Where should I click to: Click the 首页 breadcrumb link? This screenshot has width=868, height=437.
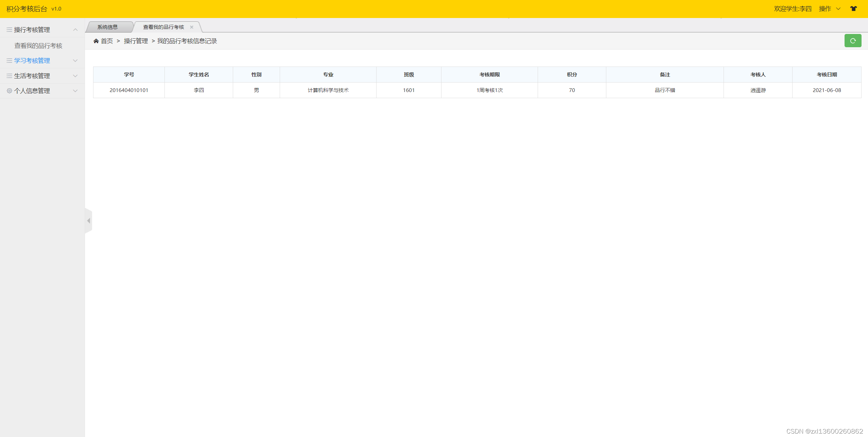(x=107, y=41)
